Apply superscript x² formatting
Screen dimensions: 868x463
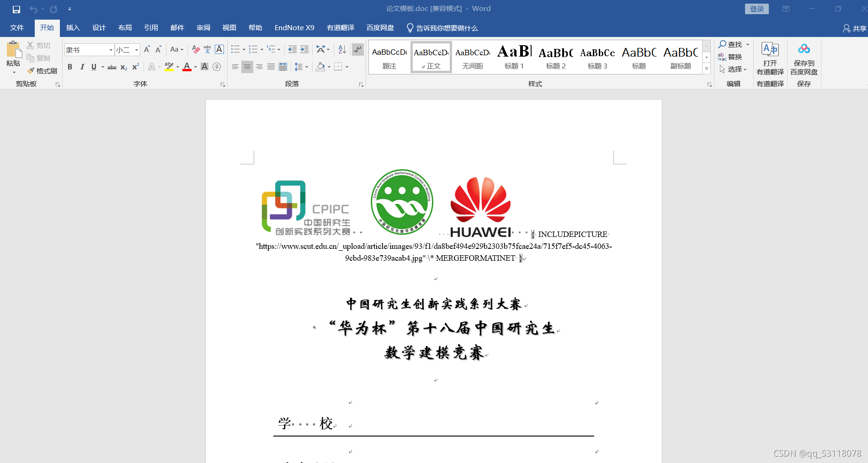[136, 67]
